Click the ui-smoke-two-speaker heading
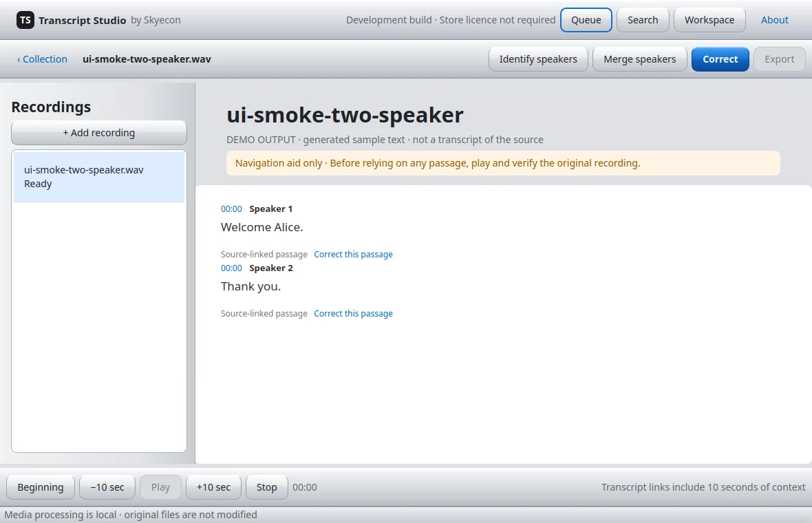This screenshot has height=523, width=812. pyautogui.click(x=345, y=115)
